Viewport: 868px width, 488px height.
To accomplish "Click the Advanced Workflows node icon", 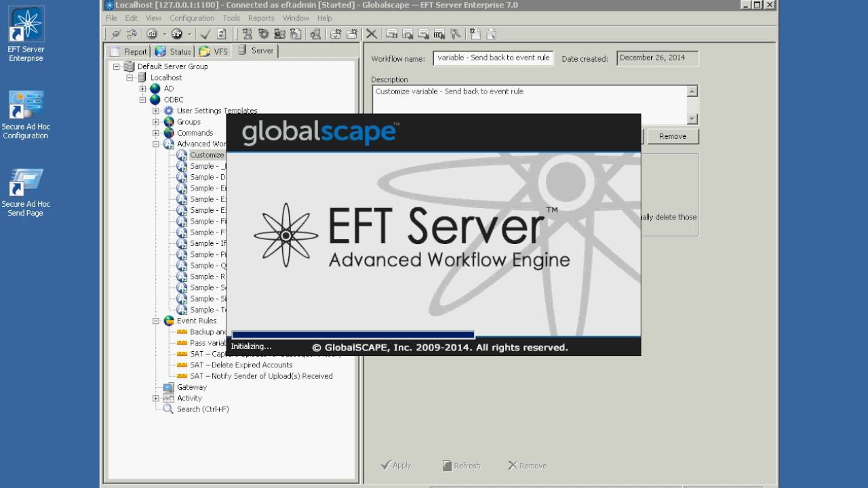I will click(169, 144).
